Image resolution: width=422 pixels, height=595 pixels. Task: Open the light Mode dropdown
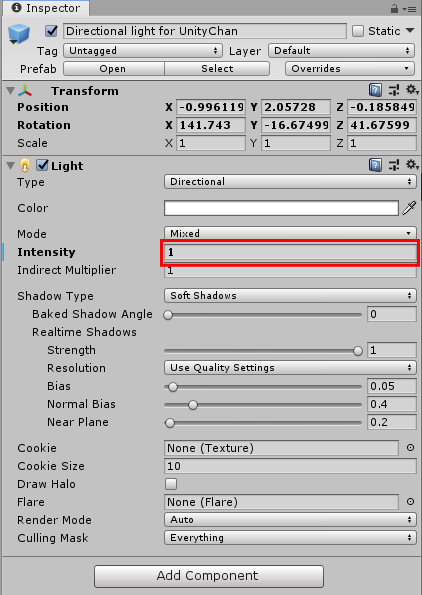click(290, 233)
